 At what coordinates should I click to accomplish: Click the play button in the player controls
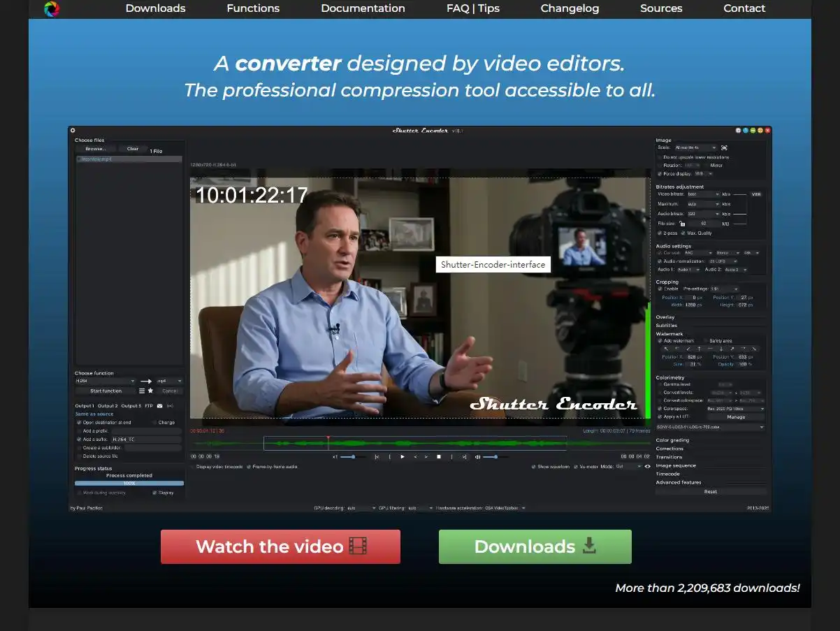403,456
